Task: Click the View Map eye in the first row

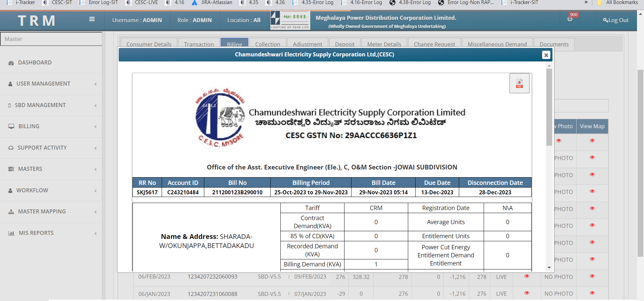Action: [592, 141]
